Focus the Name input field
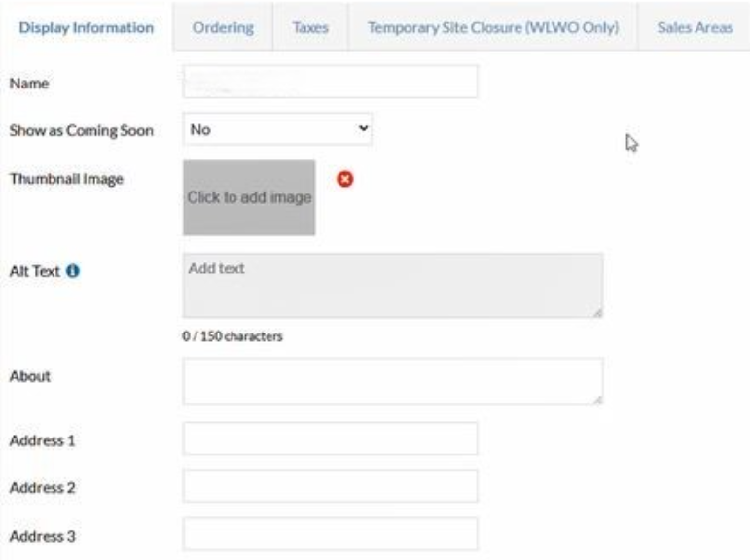 (330, 83)
